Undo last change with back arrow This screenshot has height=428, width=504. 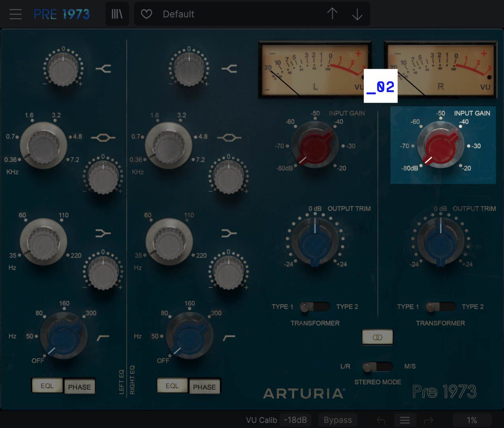coord(381,420)
